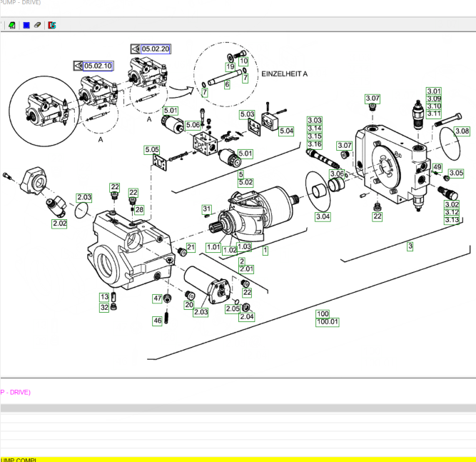
Task: Click the green book toolbar icon
Action: tap(12, 25)
